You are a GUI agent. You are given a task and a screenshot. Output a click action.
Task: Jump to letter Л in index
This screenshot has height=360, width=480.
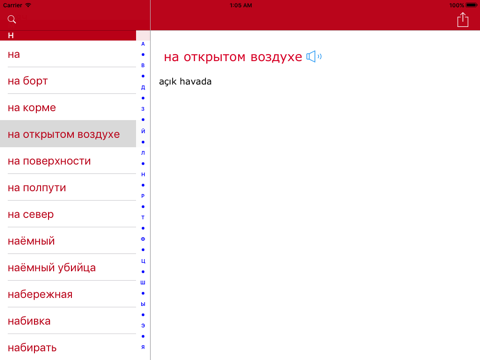click(x=143, y=153)
